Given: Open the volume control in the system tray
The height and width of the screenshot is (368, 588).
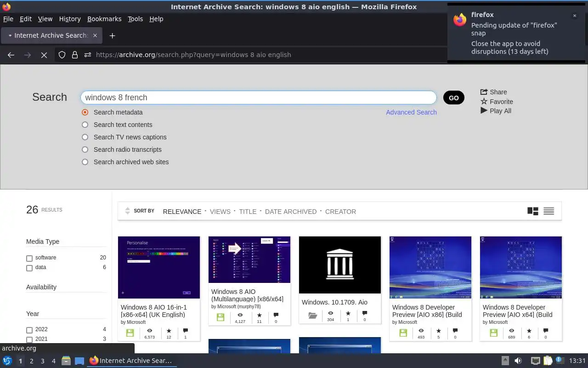Looking at the screenshot, I should (x=518, y=361).
